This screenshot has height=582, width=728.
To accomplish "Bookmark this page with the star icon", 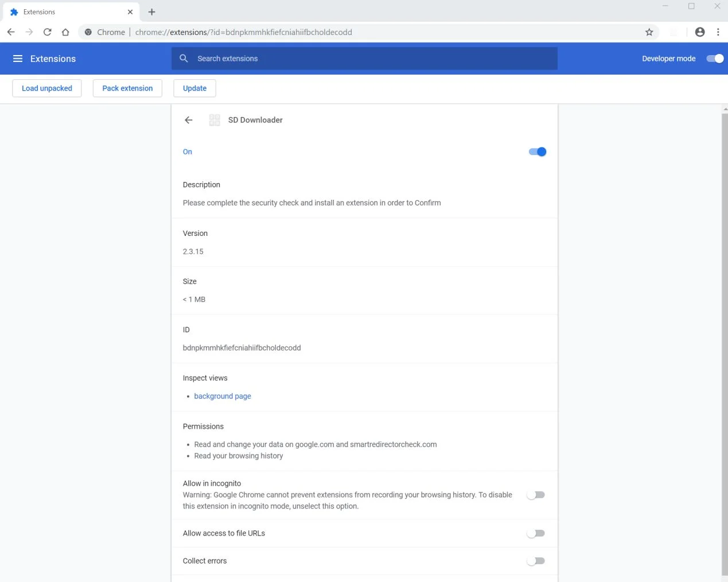I will pos(649,32).
